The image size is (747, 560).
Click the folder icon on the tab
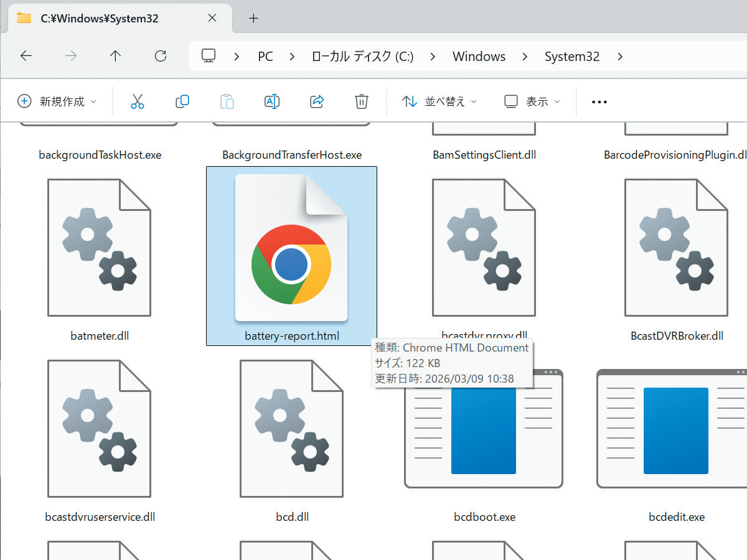click(24, 18)
